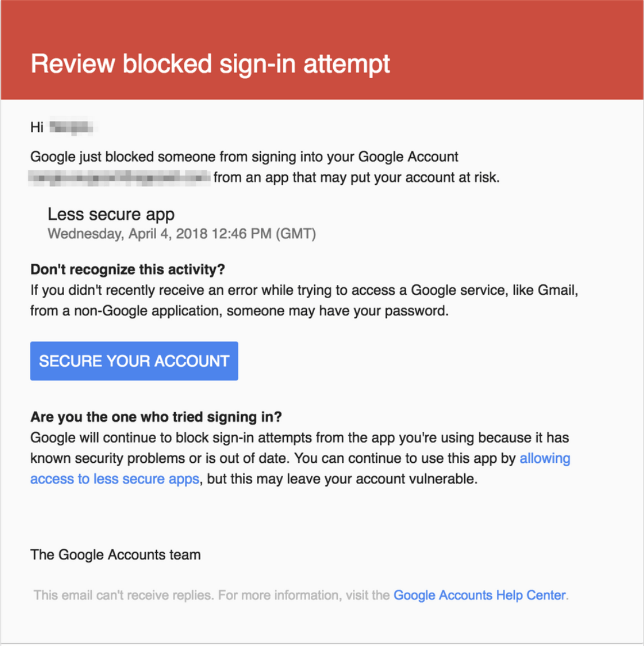Select the blurred Google Account email address
This screenshot has width=644, height=646.
[x=120, y=178]
